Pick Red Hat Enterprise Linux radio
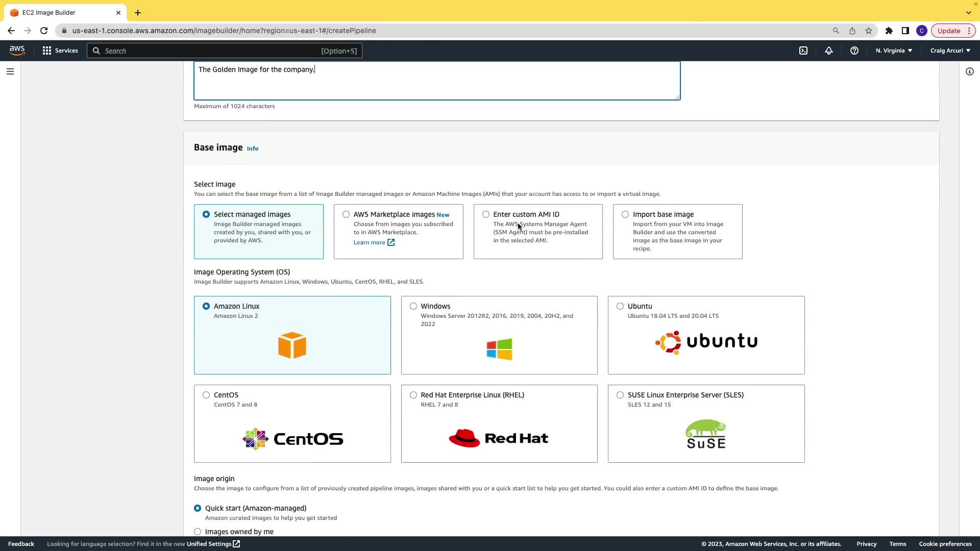 pyautogui.click(x=413, y=395)
